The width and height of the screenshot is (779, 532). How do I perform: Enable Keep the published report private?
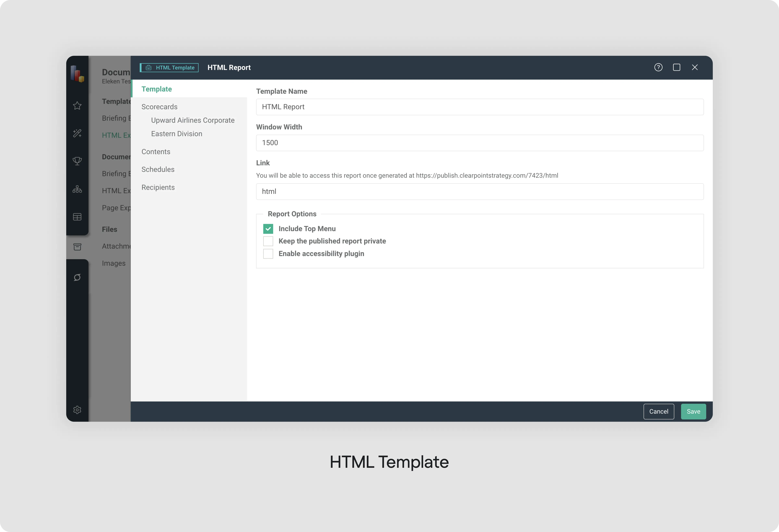coord(268,241)
